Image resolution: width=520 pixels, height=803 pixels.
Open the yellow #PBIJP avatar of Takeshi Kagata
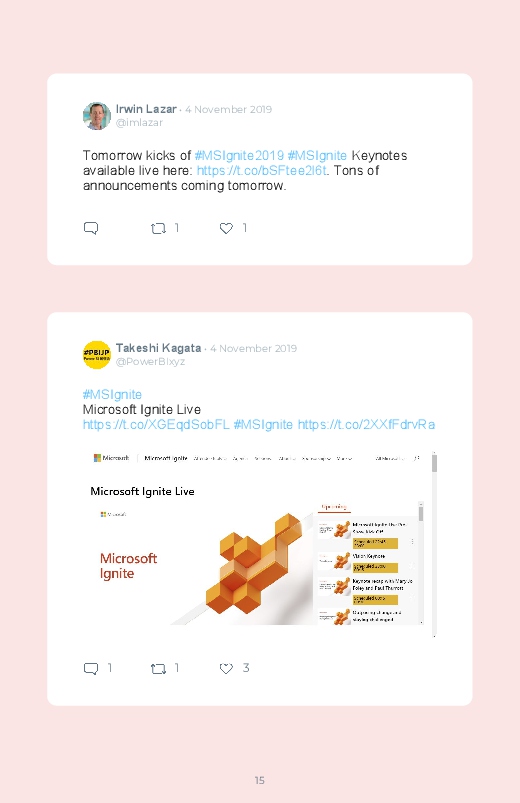pos(97,355)
